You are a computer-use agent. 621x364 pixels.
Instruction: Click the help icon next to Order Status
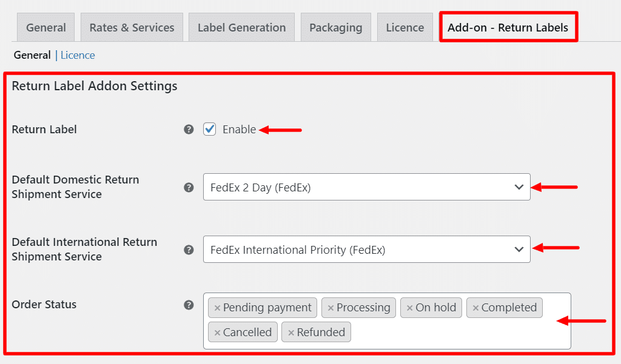(x=189, y=305)
